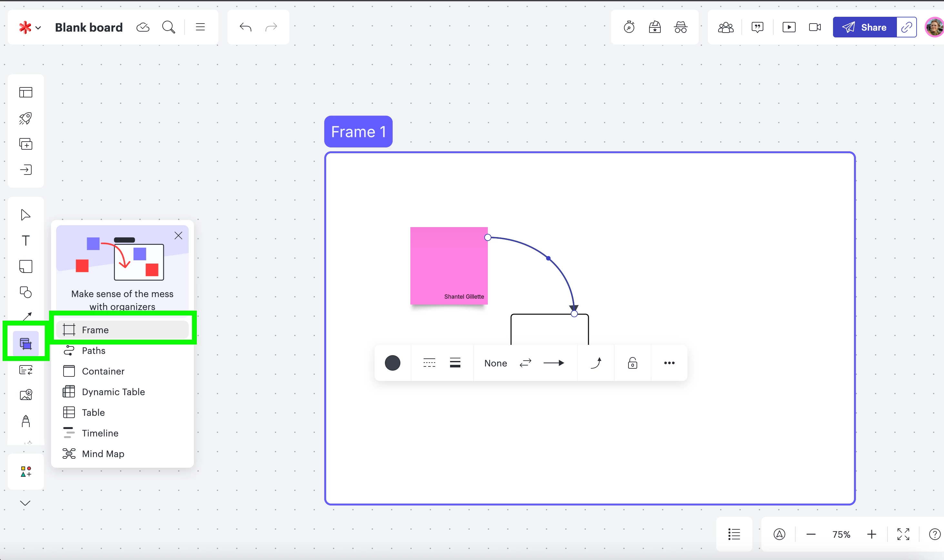Screen dimensions: 944x560
Task: Click the zoom in plus button
Action: coord(871,534)
